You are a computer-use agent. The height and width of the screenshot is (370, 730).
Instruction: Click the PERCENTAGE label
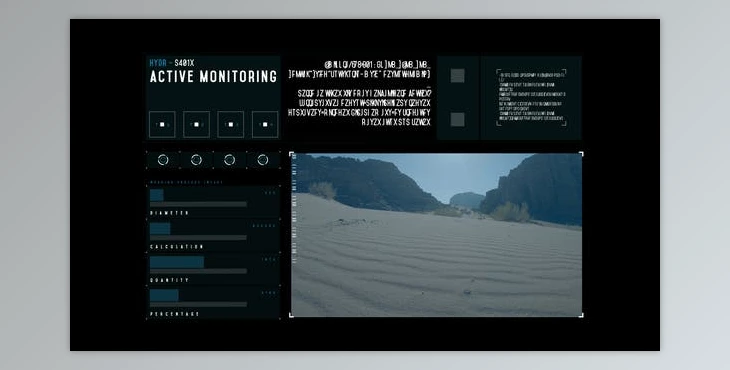point(175,314)
